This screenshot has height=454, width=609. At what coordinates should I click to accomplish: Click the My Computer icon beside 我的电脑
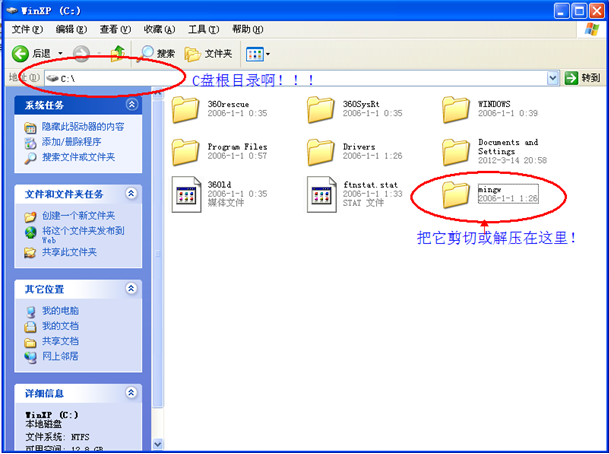tap(30, 312)
